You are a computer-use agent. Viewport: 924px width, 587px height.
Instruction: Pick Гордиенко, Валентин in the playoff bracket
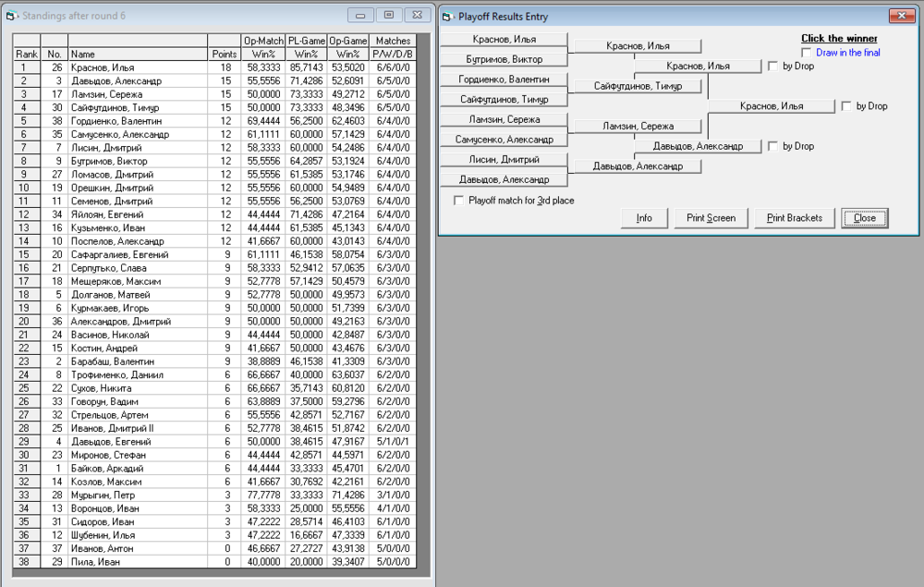pyautogui.click(x=502, y=79)
